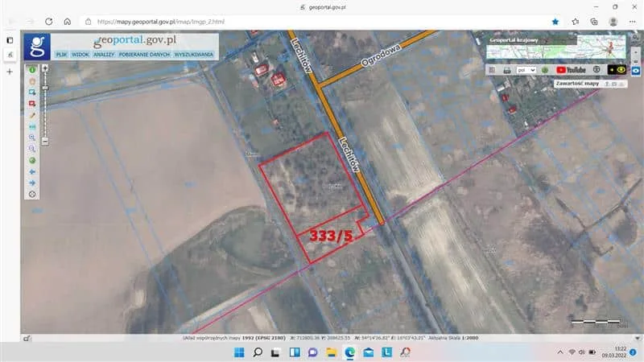Click the globe full-extent icon
The image size is (644, 362).
coord(32,160)
